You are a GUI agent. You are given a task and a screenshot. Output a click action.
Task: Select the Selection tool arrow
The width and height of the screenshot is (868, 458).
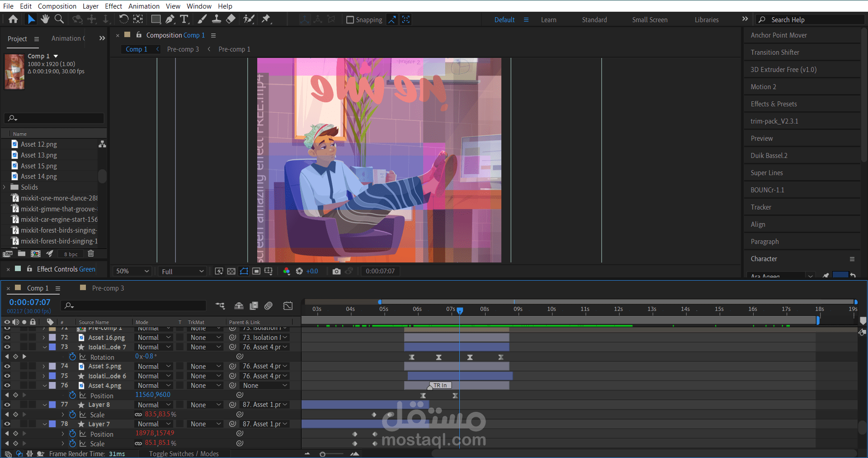point(31,19)
